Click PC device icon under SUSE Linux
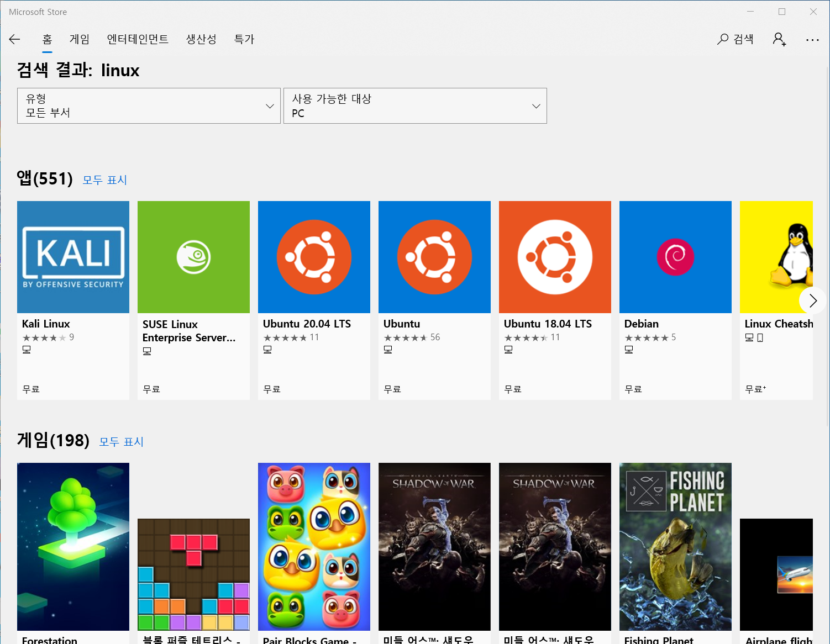This screenshot has height=644, width=830. tap(147, 351)
